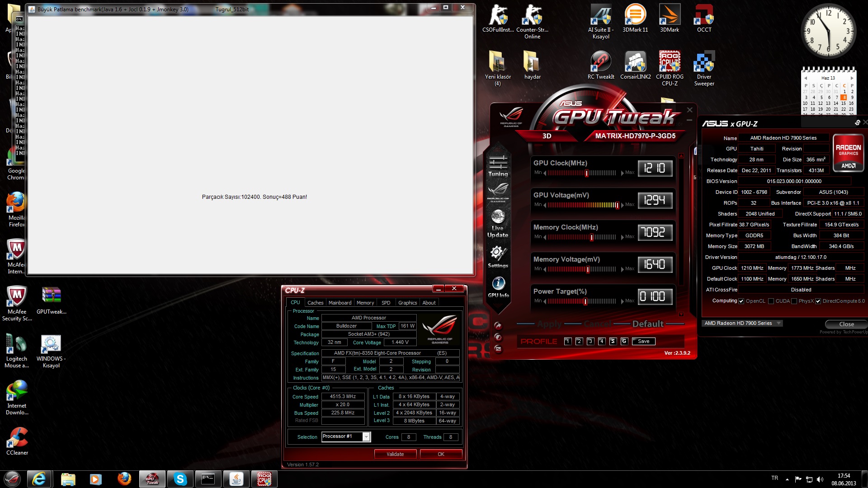Show hidden system tray icons

point(787,479)
